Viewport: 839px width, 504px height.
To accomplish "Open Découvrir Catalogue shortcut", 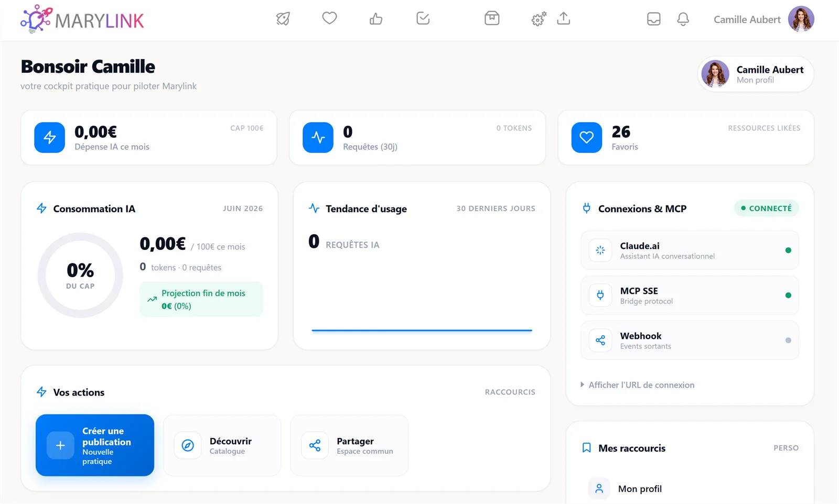I will pyautogui.click(x=222, y=445).
